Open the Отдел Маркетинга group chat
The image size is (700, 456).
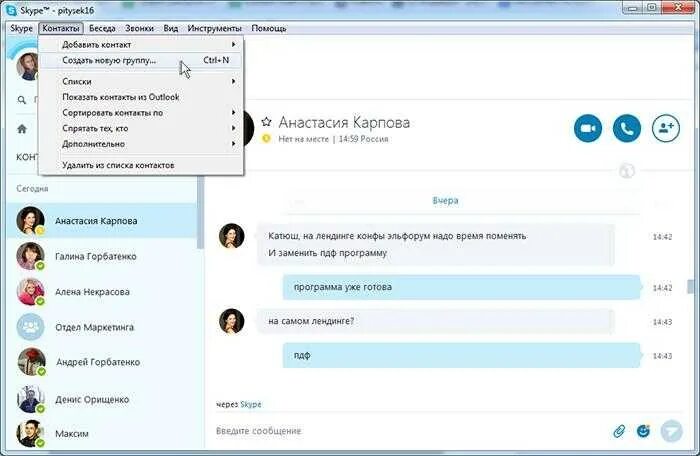[102, 327]
